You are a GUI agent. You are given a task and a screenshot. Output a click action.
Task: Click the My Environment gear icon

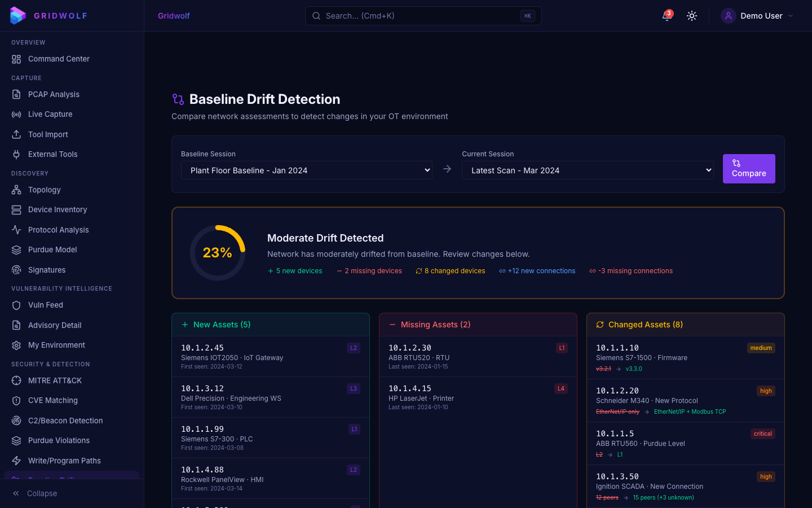(16, 345)
